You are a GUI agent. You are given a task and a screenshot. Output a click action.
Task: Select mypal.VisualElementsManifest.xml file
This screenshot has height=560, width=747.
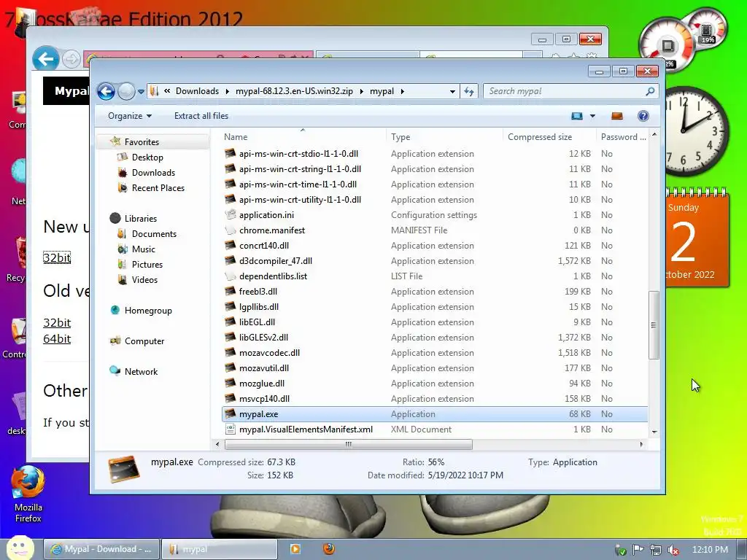coord(306,429)
